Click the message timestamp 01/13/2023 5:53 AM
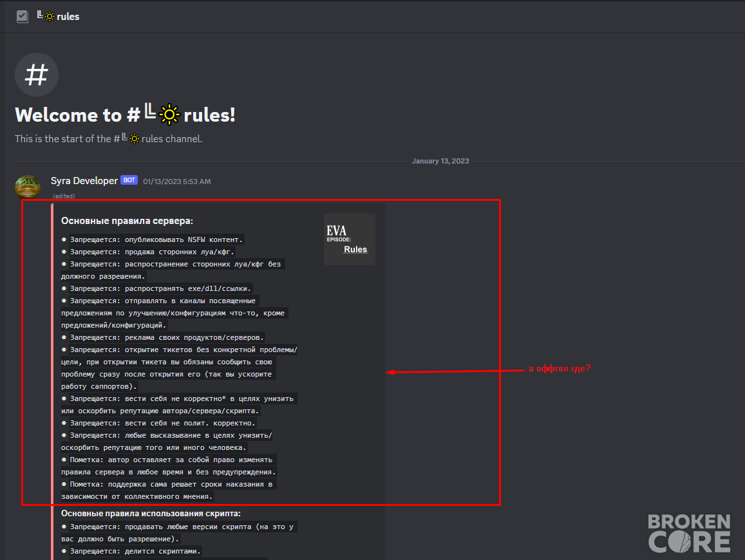The width and height of the screenshot is (745, 560). pyautogui.click(x=176, y=182)
